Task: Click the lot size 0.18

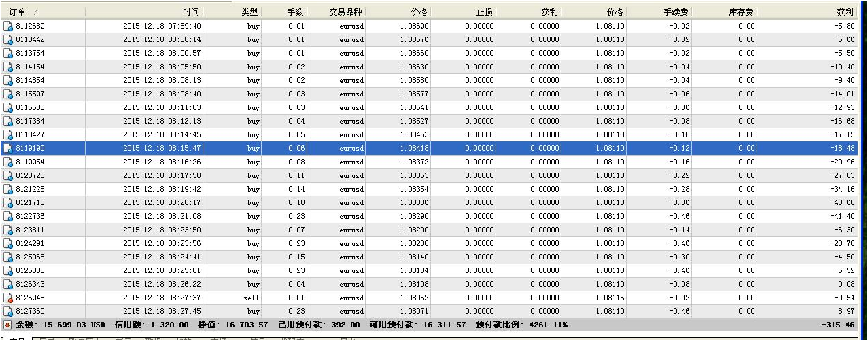Action: point(296,202)
